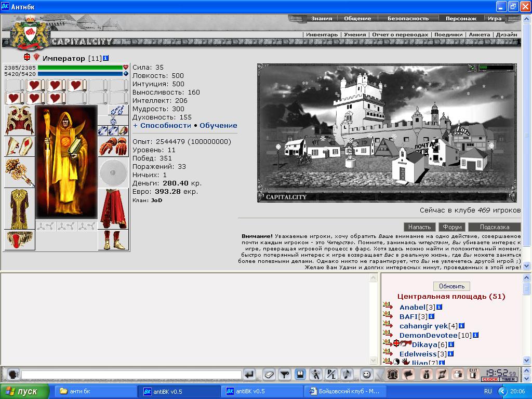
Task: Toggle the P/L icon in toolbar
Action: tap(331, 375)
